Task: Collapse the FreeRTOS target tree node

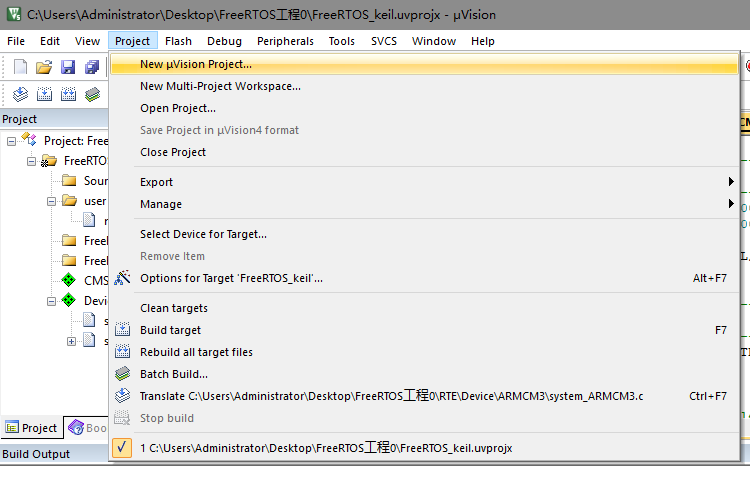Action: tap(31, 161)
